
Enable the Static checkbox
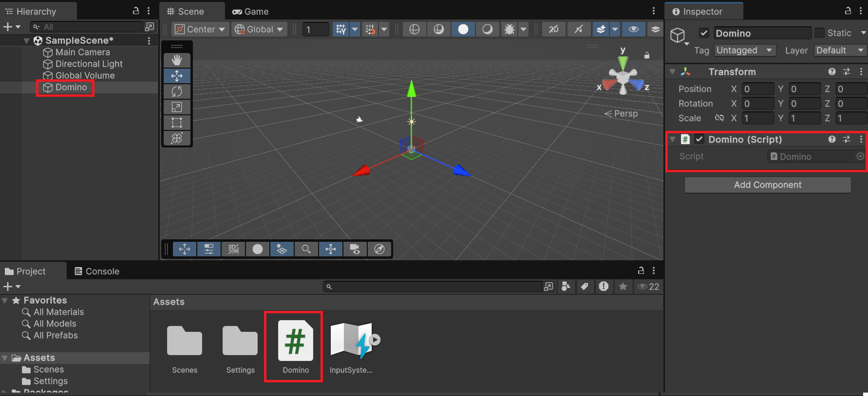820,33
